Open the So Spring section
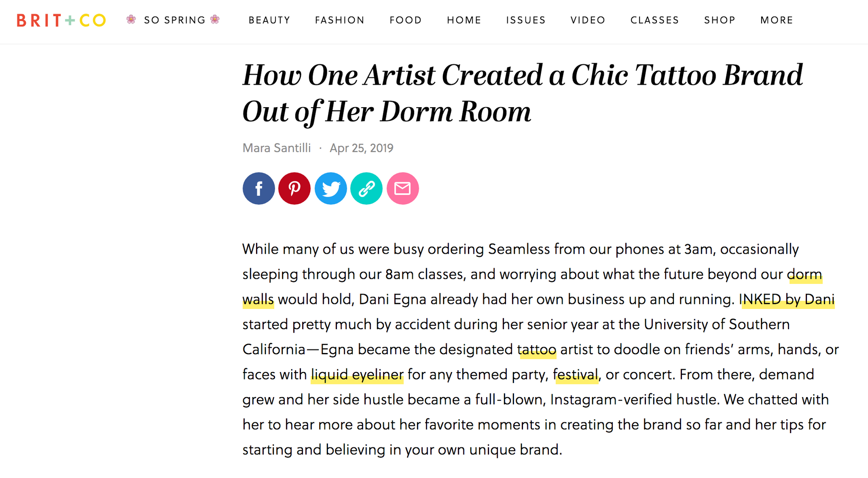 point(173,20)
